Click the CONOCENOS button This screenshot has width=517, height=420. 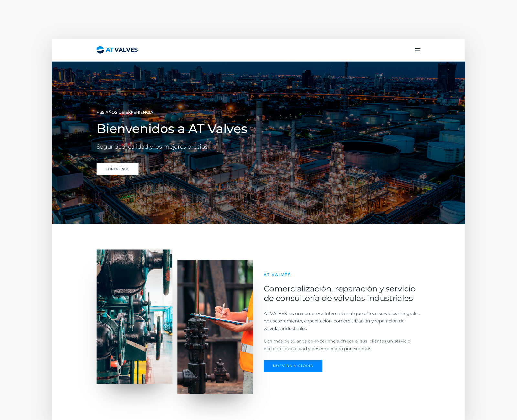pyautogui.click(x=117, y=169)
